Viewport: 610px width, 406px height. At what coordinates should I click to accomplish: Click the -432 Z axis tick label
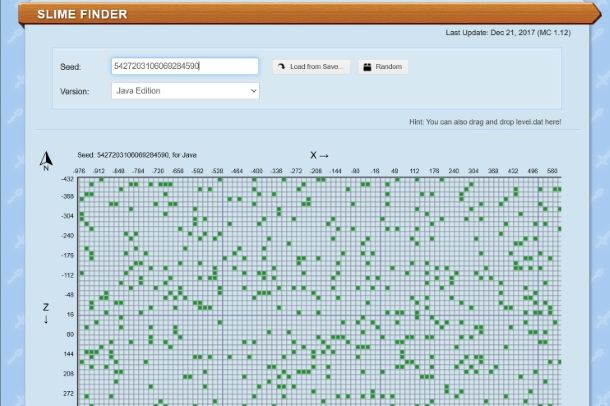[67, 179]
